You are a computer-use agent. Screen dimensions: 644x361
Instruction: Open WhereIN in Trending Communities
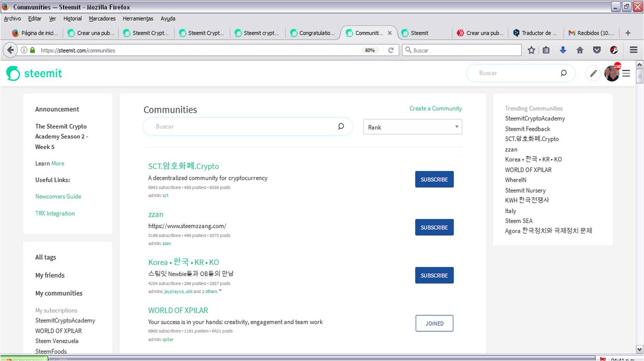(516, 180)
